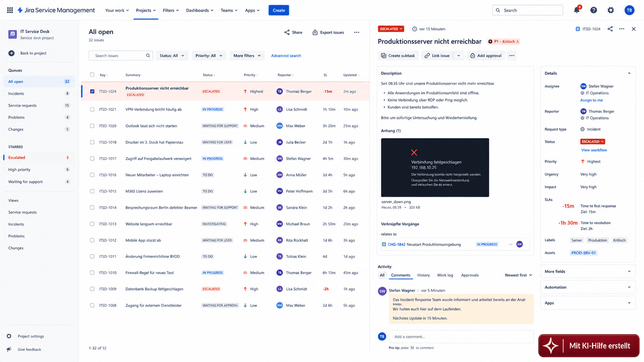Open the Your work menu
This screenshot has width=644, height=362.
117,10
